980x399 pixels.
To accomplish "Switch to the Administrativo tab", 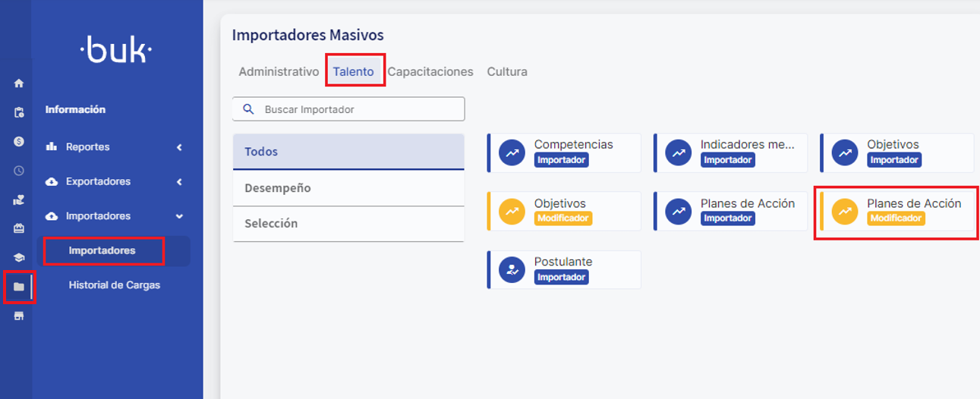I will (279, 72).
